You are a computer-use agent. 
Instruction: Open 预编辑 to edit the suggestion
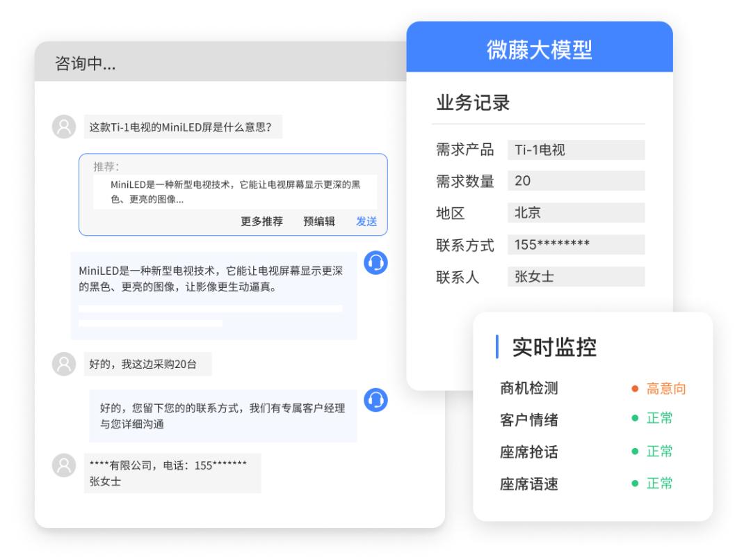(x=319, y=221)
